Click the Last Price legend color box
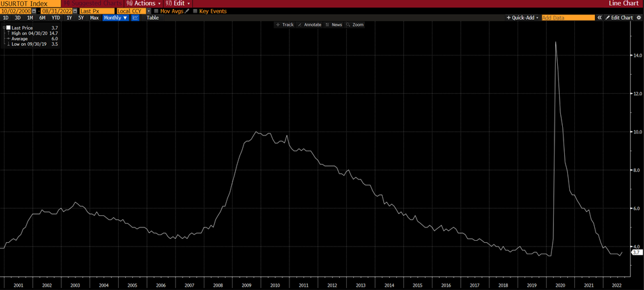The image size is (644, 290). pos(8,28)
